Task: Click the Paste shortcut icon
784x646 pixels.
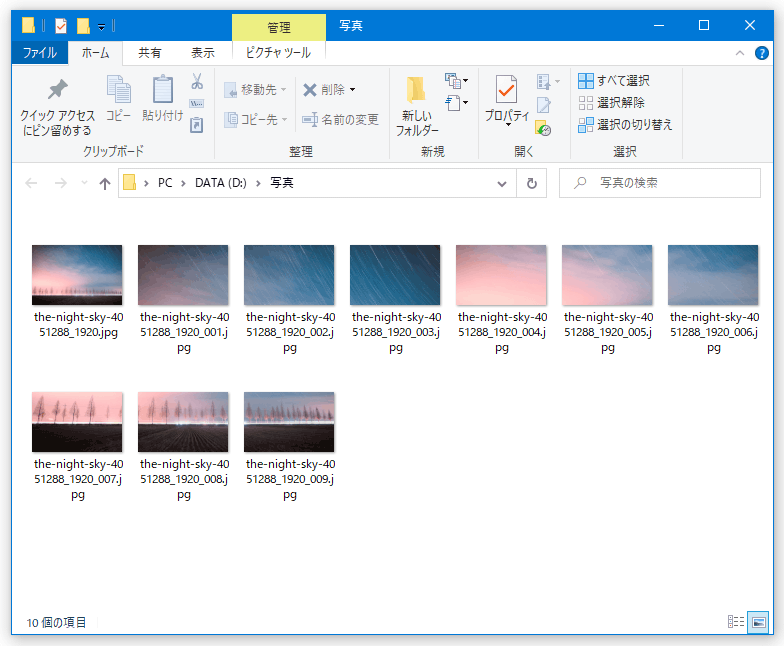Action: pyautogui.click(x=196, y=124)
